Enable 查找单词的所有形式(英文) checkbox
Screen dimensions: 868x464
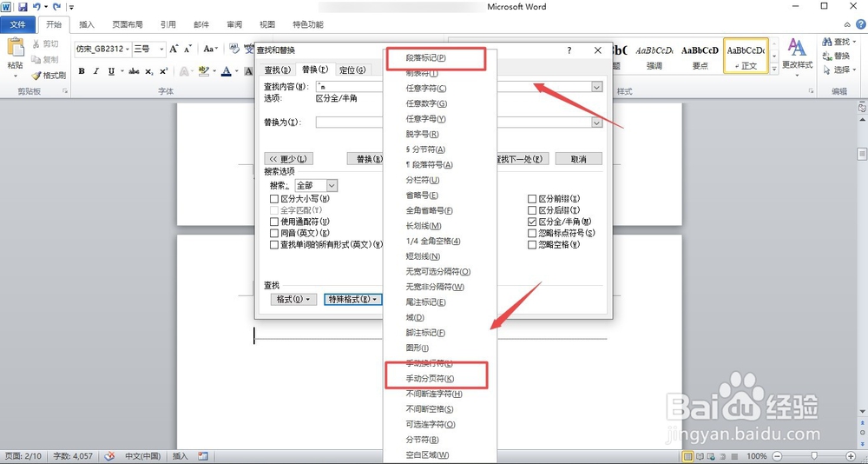(273, 244)
